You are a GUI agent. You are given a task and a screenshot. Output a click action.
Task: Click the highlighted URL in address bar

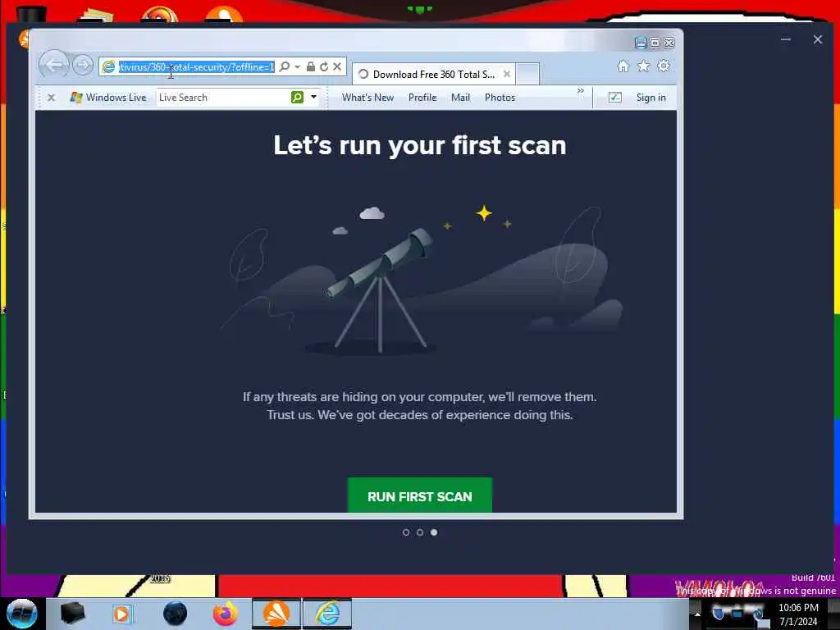[197, 67]
